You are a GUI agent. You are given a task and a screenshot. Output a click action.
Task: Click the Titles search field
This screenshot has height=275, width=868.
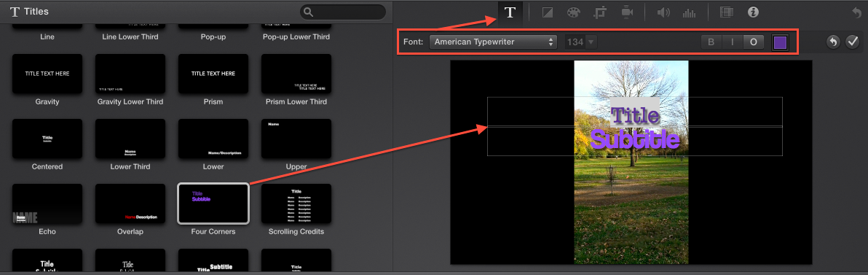[343, 12]
